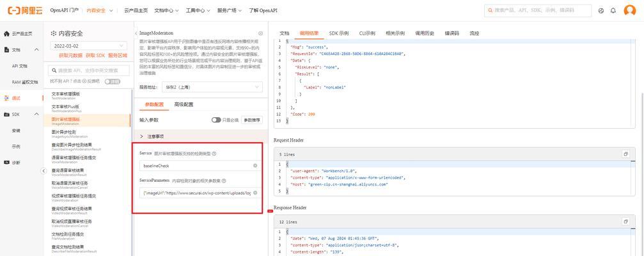The height and width of the screenshot is (256, 644).
Task: Click the feedback icon after 找不到 API
Action: click(x=84, y=81)
